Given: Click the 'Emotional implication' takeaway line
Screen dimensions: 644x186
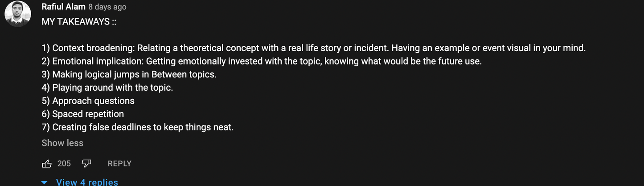Looking at the screenshot, I should click(x=262, y=61).
